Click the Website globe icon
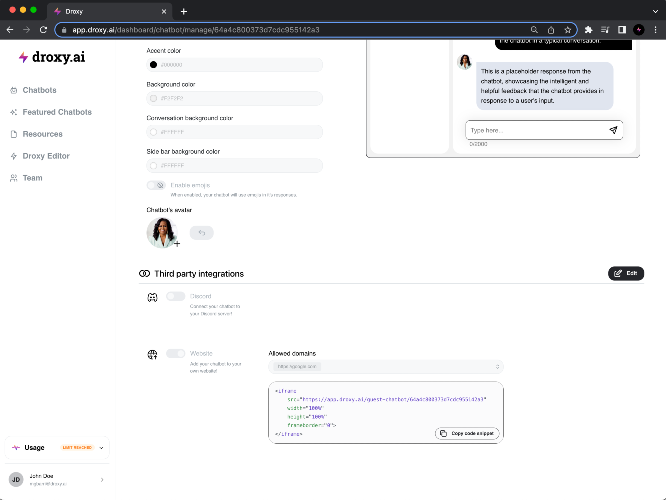666x500 pixels. pyautogui.click(x=152, y=354)
